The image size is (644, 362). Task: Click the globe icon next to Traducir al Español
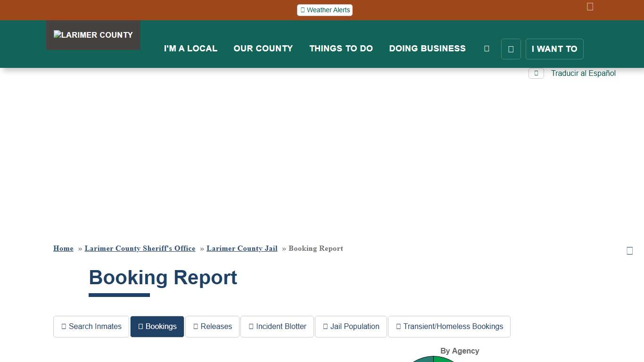(x=536, y=73)
